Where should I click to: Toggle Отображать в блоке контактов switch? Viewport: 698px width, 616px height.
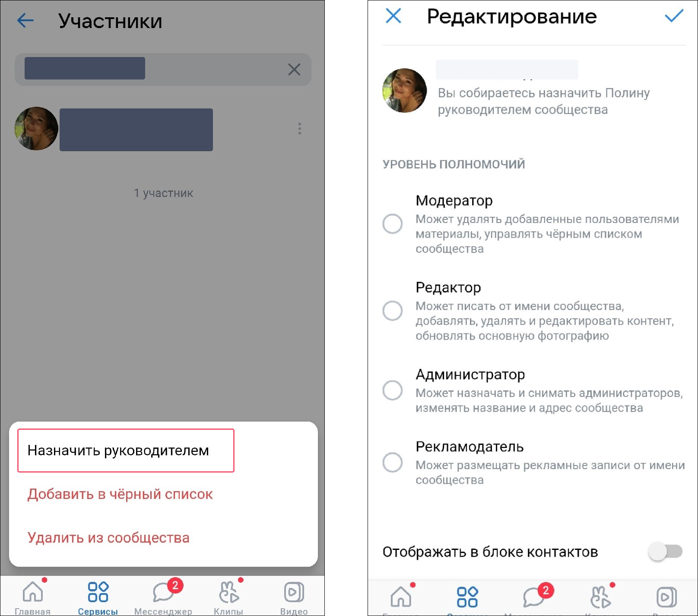pyautogui.click(x=665, y=552)
